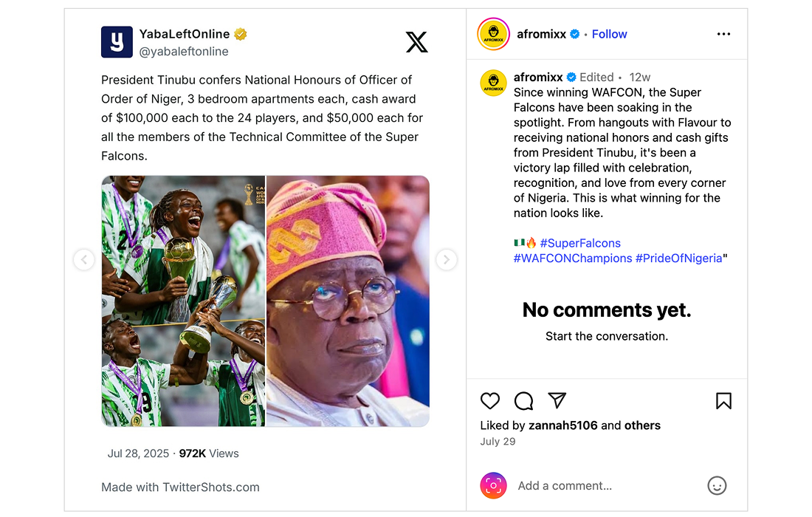
Task: Share post with paper plane icon
Action: (x=557, y=400)
